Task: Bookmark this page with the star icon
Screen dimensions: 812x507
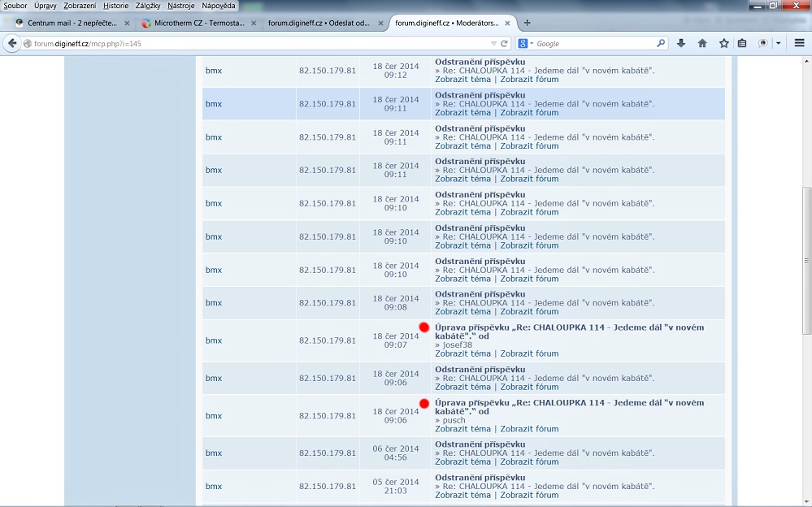Action: (x=723, y=43)
